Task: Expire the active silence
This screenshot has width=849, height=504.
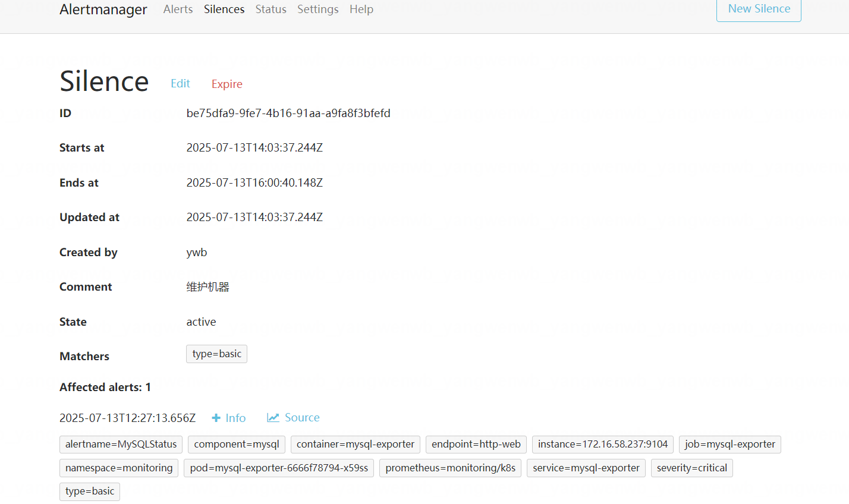Action: tap(227, 84)
